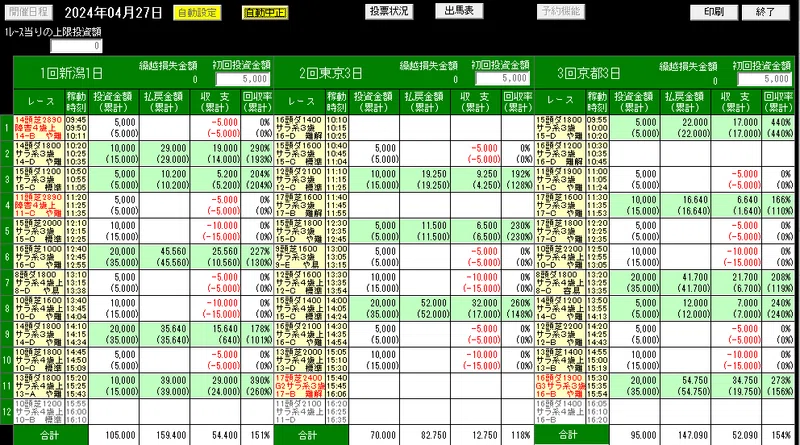Click Niigata payout cell 45,560
This screenshot has width=800, height=445.
pos(164,257)
